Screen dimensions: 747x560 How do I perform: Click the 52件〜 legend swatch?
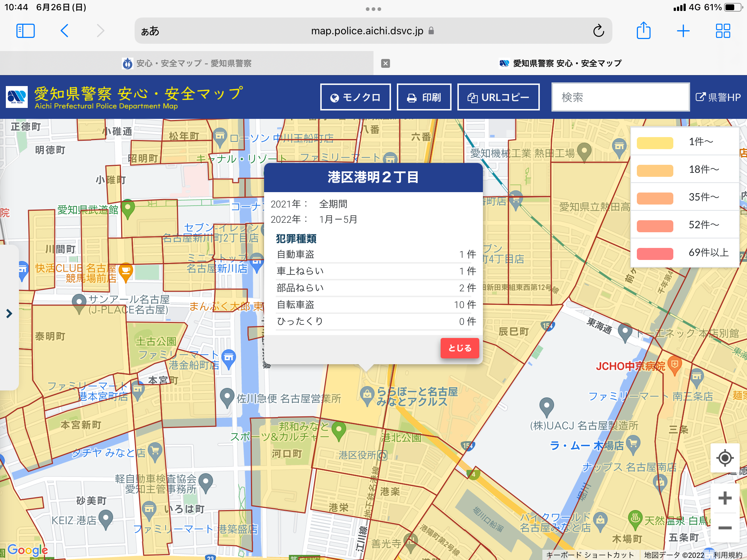coord(655,226)
